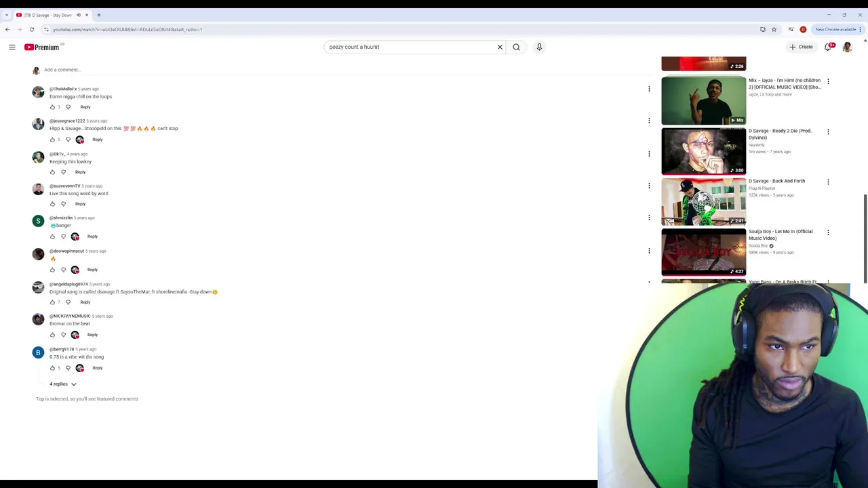
Task: Open the notifications bell
Action: pos(828,47)
